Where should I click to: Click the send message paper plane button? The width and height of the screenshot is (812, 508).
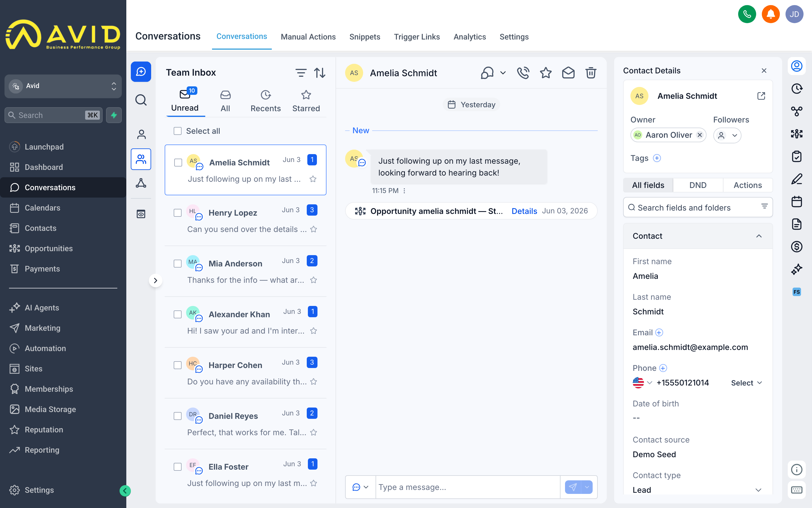pos(573,487)
